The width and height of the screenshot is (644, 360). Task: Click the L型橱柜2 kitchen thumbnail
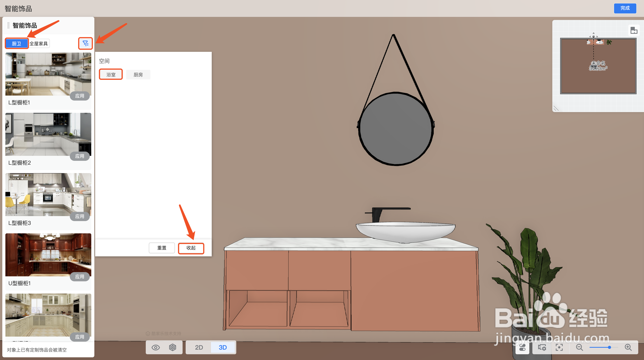(48, 134)
